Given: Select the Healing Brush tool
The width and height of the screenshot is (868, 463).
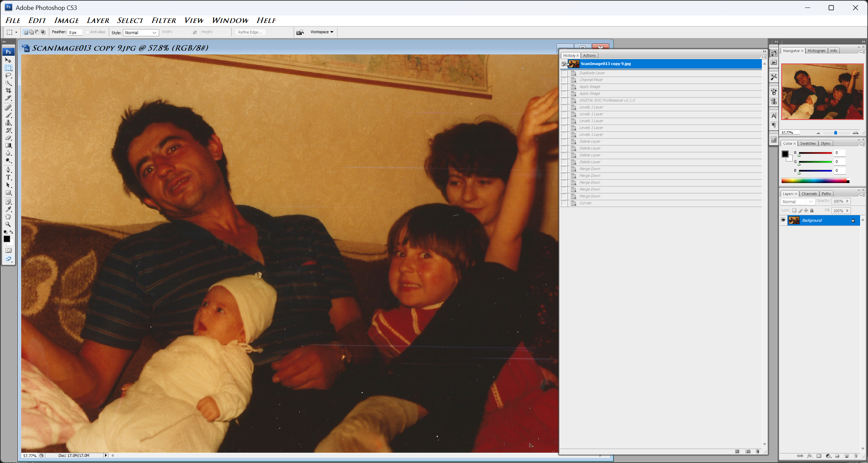Looking at the screenshot, I should coord(9,108).
